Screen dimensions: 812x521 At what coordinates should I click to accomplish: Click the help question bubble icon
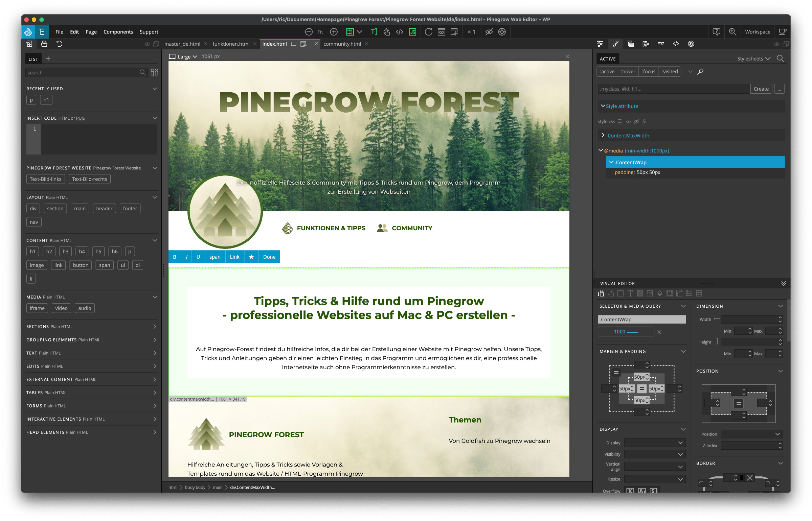coord(716,32)
